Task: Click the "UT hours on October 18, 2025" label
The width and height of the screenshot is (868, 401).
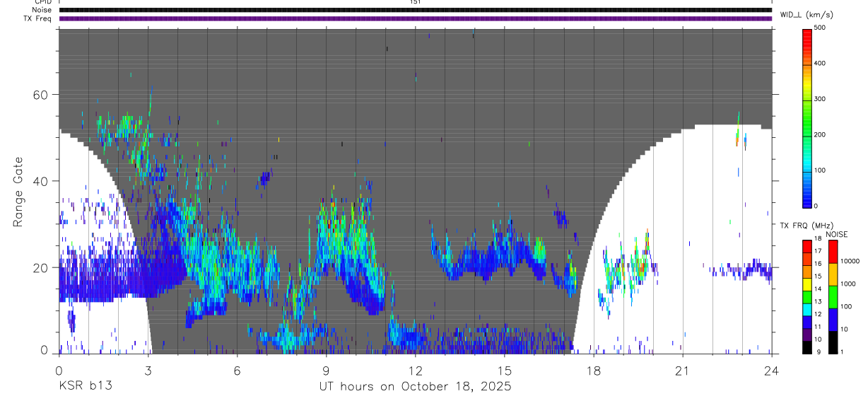Action: pyautogui.click(x=415, y=386)
